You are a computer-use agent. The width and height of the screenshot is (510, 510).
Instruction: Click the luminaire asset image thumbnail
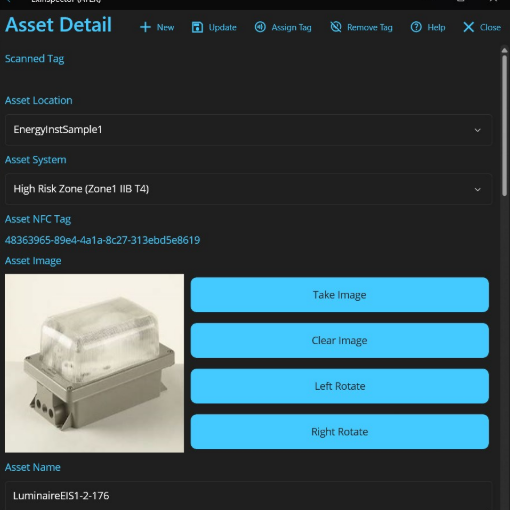(x=94, y=363)
